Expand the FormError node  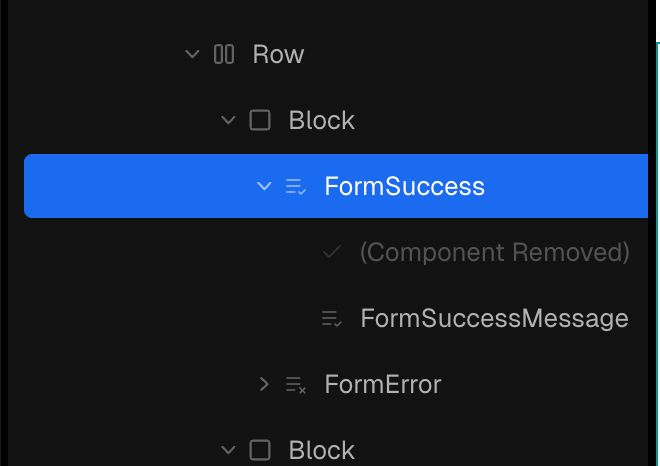(x=264, y=384)
